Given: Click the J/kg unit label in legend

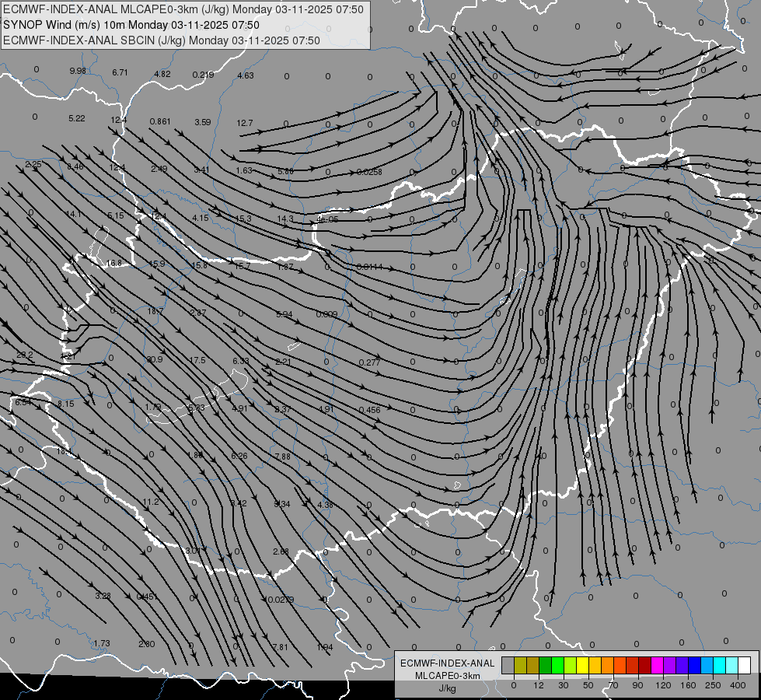Looking at the screenshot, I should click(x=448, y=688).
